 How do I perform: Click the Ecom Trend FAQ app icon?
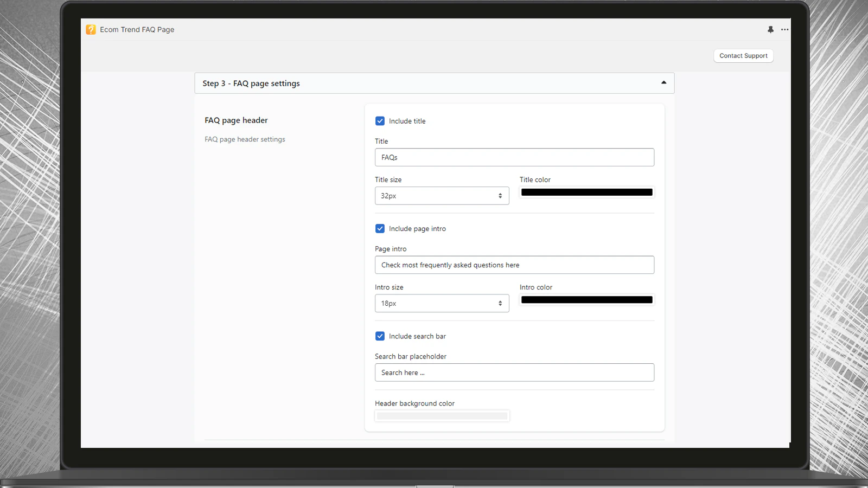pos(91,29)
